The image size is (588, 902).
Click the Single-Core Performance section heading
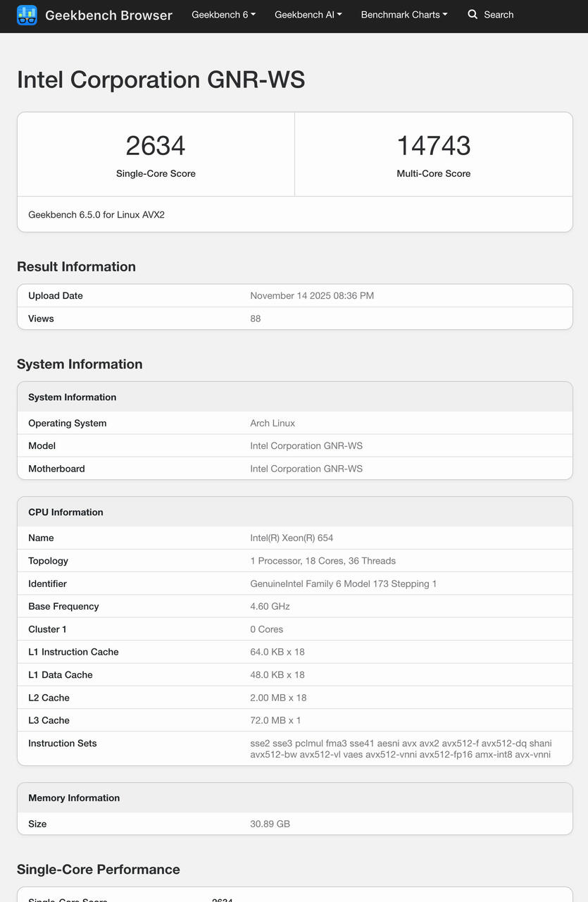(99, 870)
